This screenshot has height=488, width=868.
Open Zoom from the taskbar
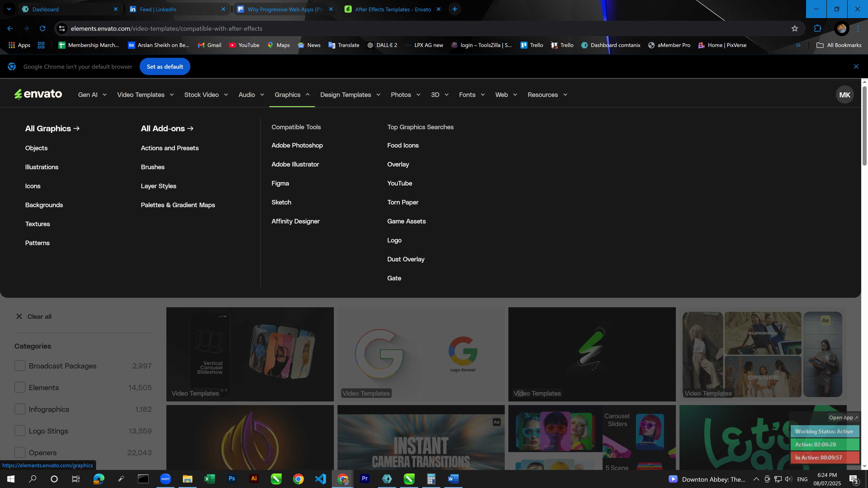(165, 479)
